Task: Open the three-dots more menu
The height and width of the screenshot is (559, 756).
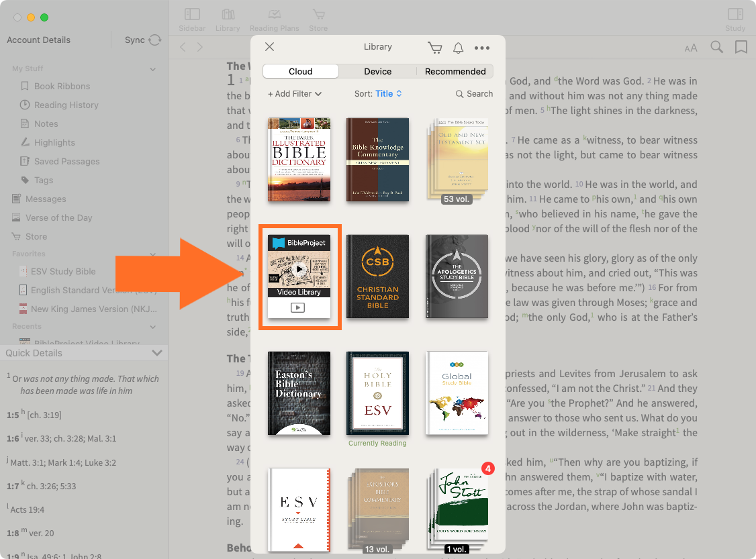Action: [x=482, y=48]
